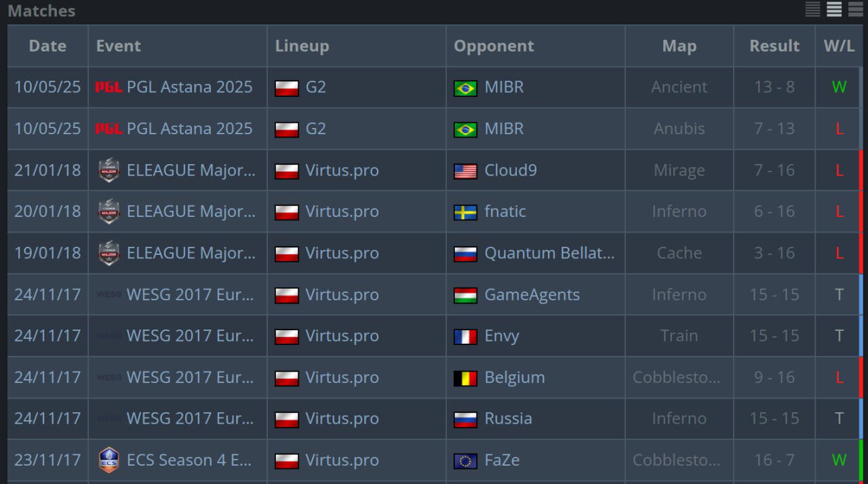Click the Belgium flag icon in the Opponent column
This screenshot has height=484, width=868.
[465, 378]
